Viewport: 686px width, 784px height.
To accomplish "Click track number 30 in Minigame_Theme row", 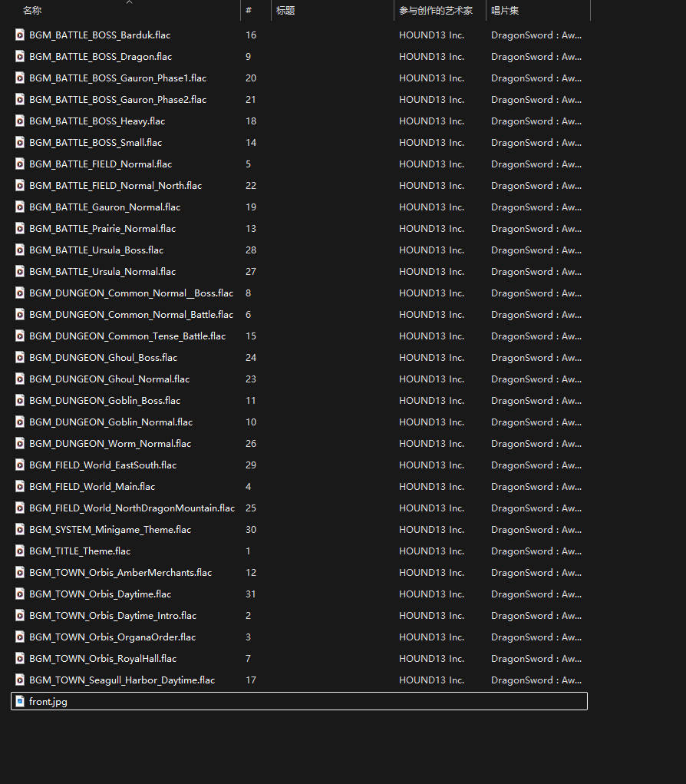I will [x=251, y=530].
